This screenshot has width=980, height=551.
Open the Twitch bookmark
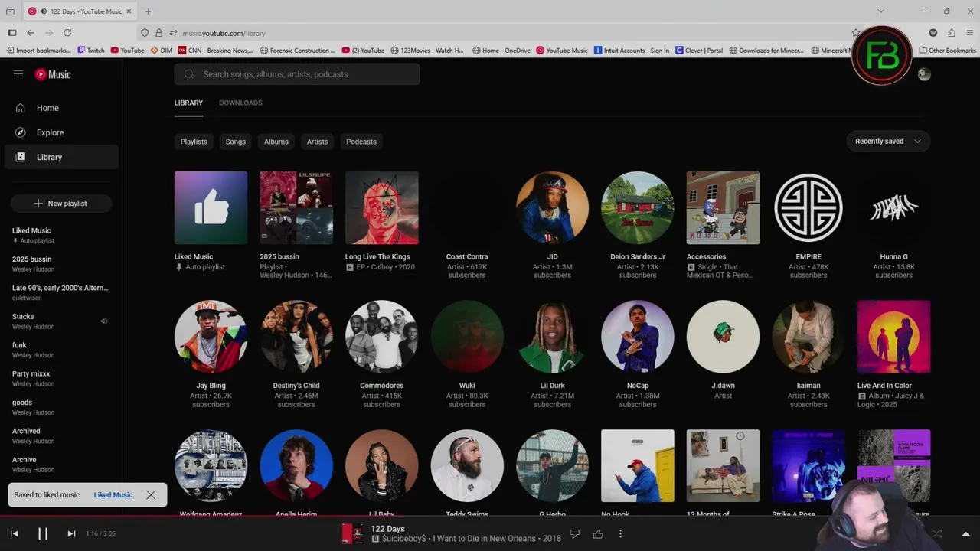point(91,51)
